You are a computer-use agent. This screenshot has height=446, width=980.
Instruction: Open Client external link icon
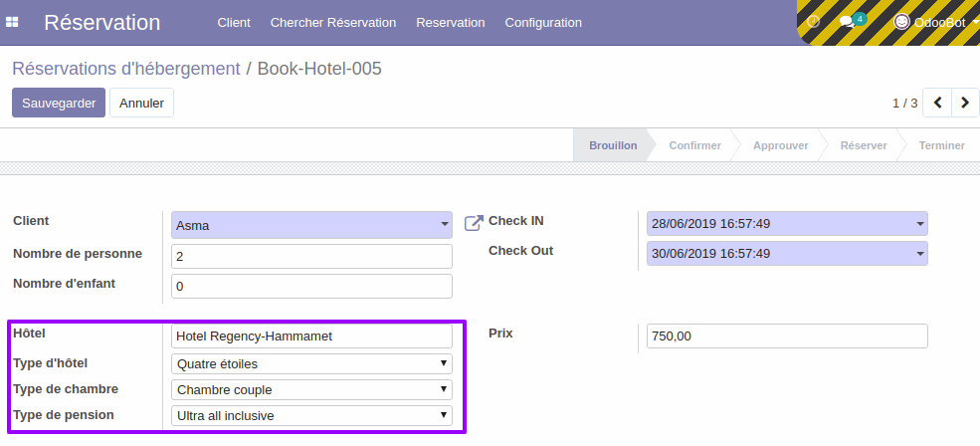474,223
